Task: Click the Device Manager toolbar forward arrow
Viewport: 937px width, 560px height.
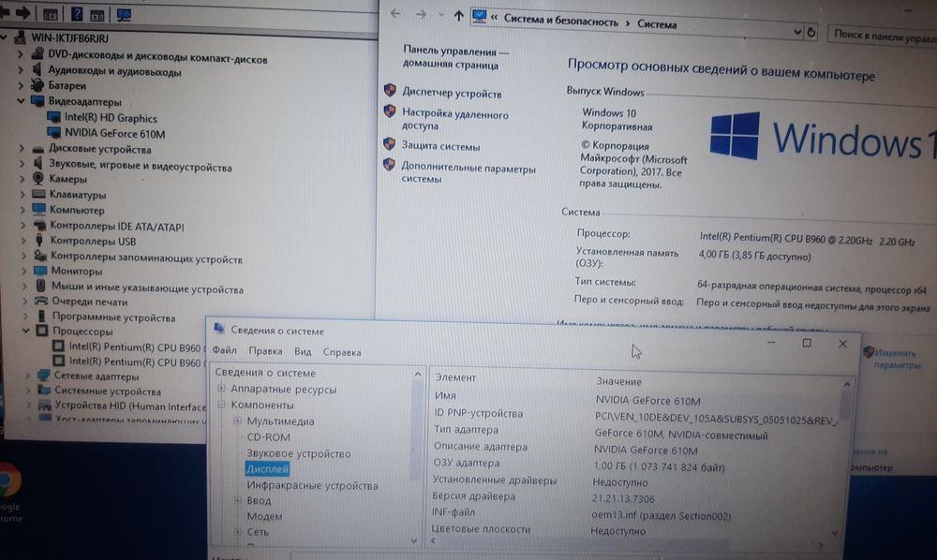Action: tap(22, 12)
